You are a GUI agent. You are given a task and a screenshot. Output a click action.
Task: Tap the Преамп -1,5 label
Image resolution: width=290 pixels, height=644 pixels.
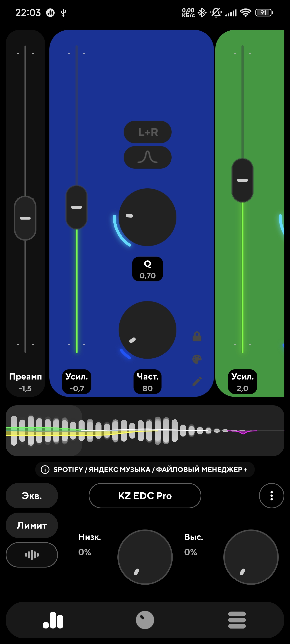point(25,382)
